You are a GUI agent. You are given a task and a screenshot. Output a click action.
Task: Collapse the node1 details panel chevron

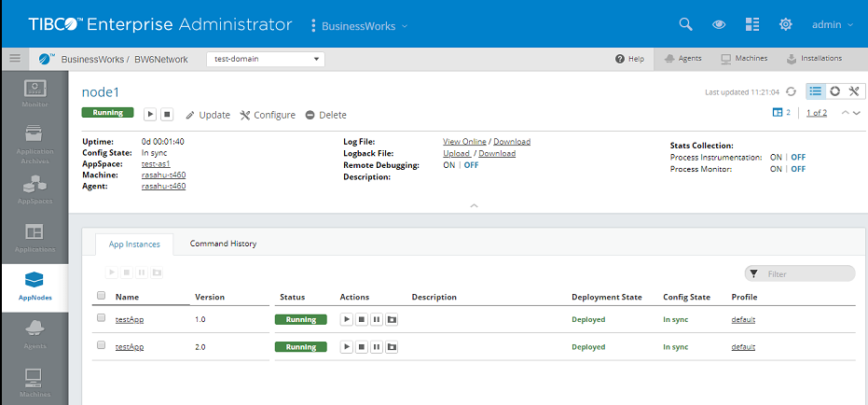pos(474,204)
